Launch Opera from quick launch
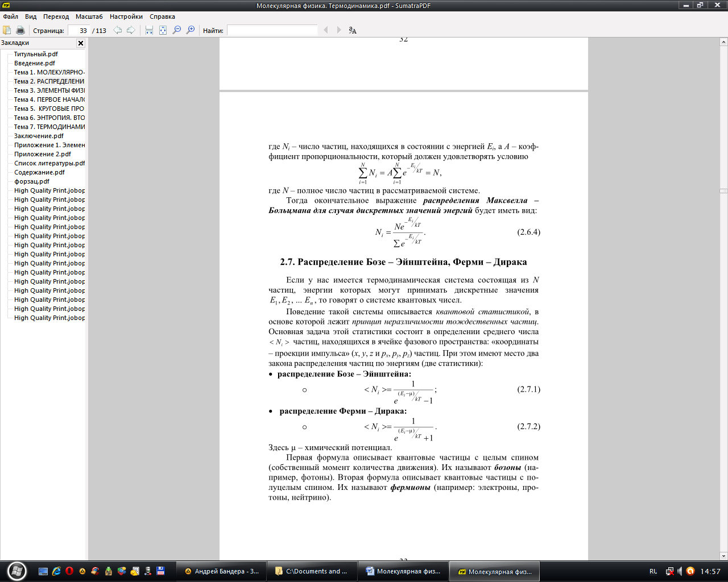Viewport: 728px width, 582px height. click(69, 571)
